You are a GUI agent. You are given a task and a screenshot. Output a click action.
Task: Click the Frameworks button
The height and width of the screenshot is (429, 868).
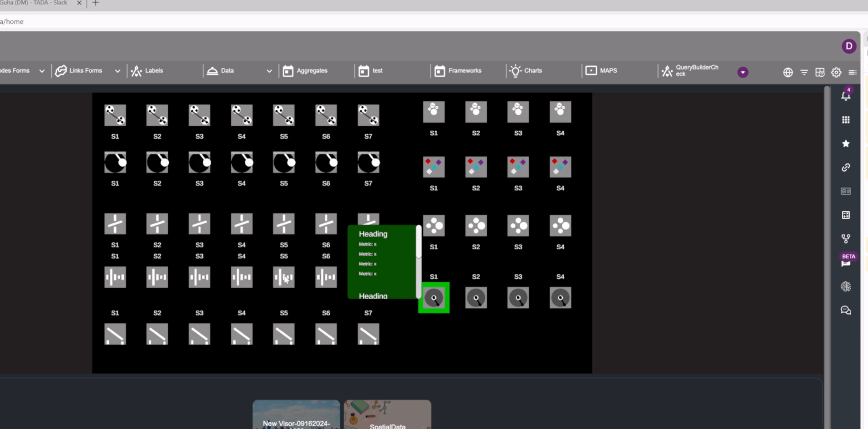pos(458,71)
